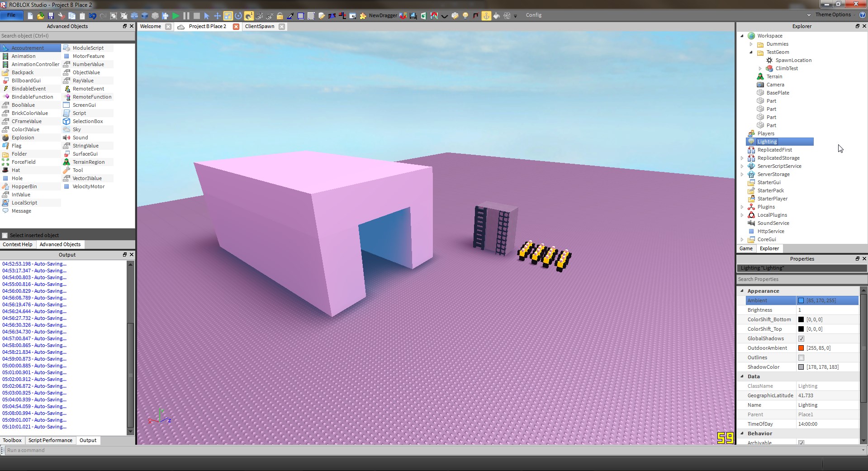Click the light bulb toolbar icon
Screen dimensions: 868x471
tap(465, 16)
